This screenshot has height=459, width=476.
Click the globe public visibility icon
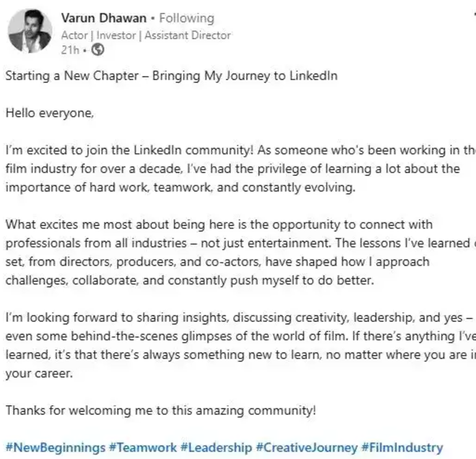[97, 50]
